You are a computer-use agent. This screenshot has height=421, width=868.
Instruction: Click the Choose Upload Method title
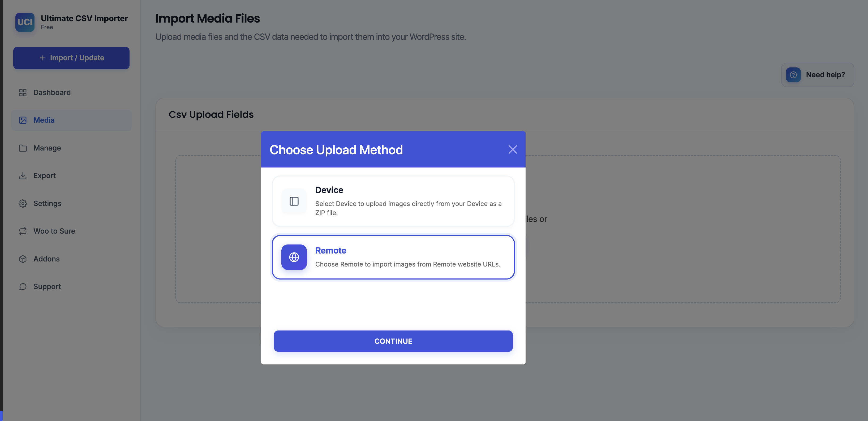(x=336, y=150)
